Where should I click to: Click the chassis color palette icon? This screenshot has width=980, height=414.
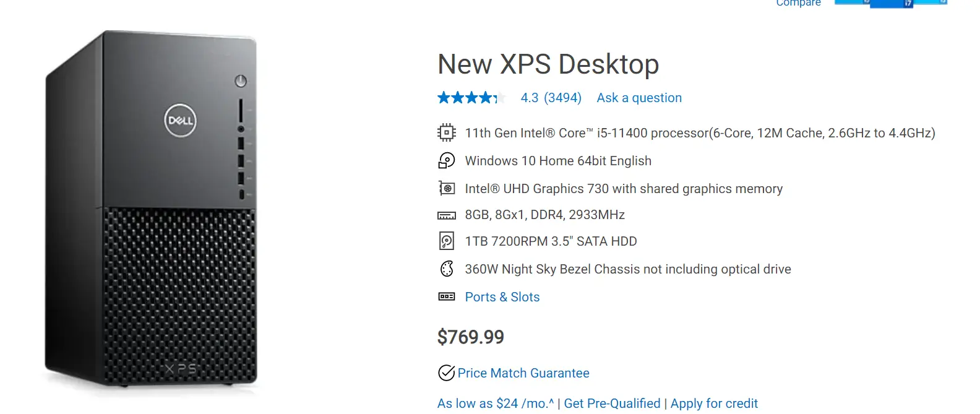click(x=447, y=269)
